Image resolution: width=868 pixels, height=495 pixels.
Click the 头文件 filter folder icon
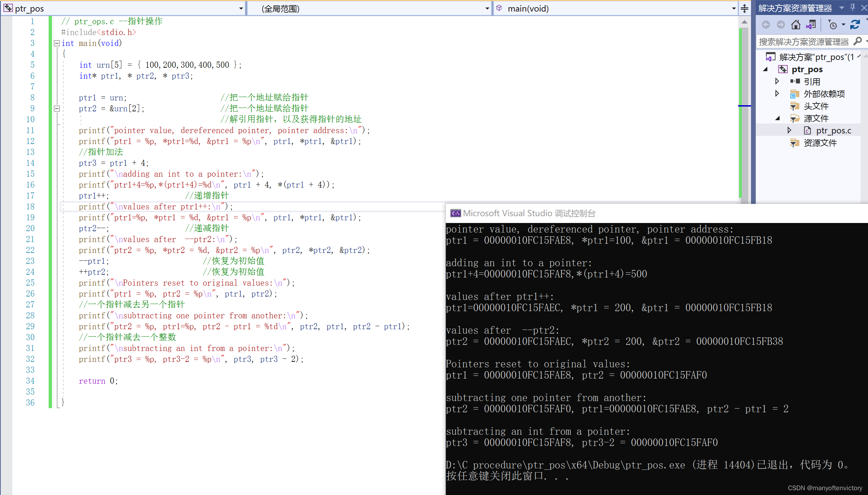tap(795, 106)
